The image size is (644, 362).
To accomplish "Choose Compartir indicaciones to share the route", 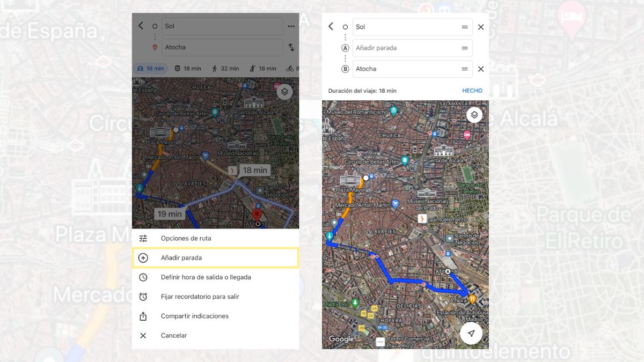I will point(194,316).
